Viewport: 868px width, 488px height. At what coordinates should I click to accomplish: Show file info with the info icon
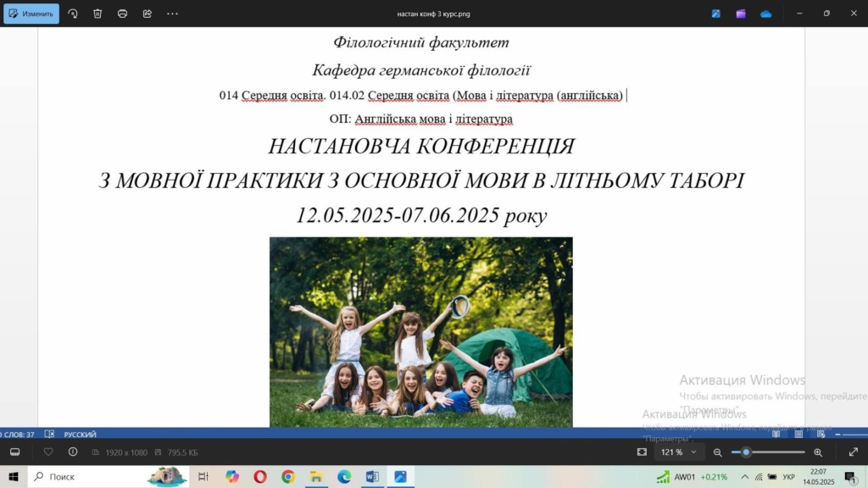click(x=73, y=452)
